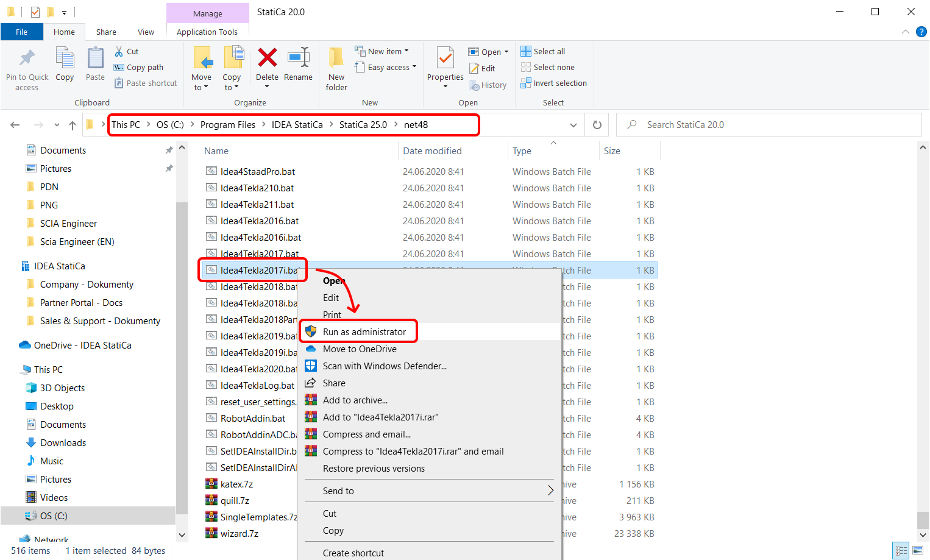Click Select all in ribbon
Image resolution: width=930 pixels, height=560 pixels.
[x=548, y=51]
